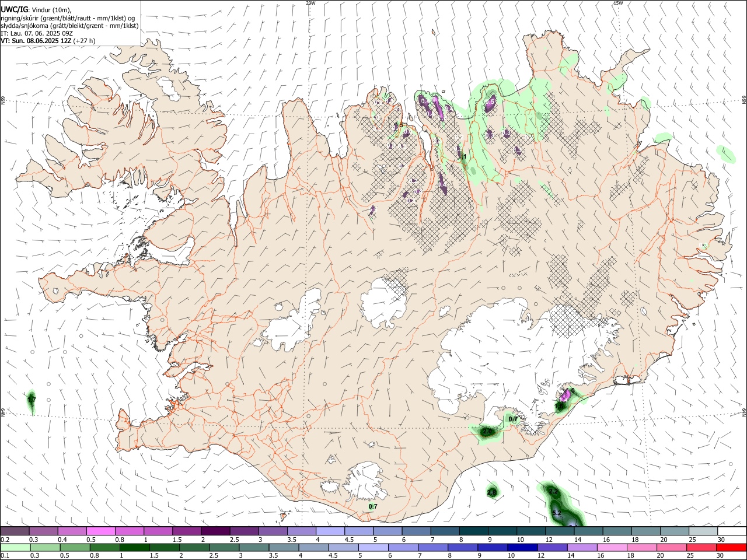
Task: Click upper legend swatch between 0.2 and 0.3
Action: (x=15, y=531)
